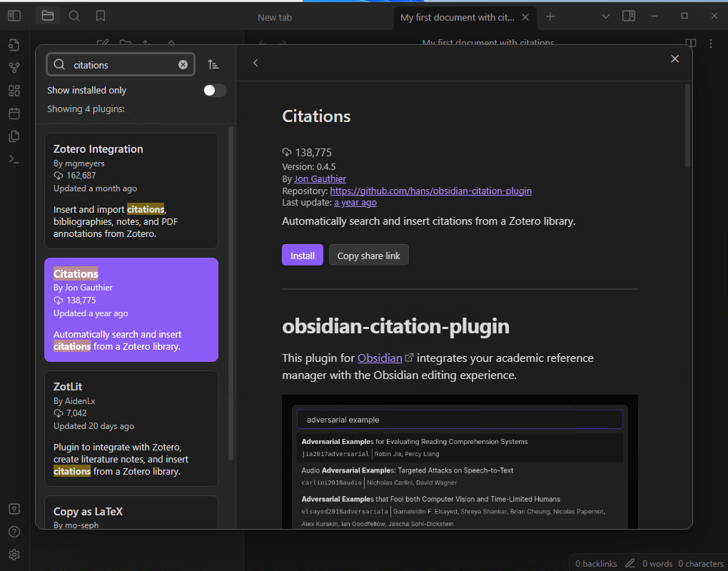The width and height of the screenshot is (728, 571).
Task: Open help question mark icon
Action: (14, 532)
